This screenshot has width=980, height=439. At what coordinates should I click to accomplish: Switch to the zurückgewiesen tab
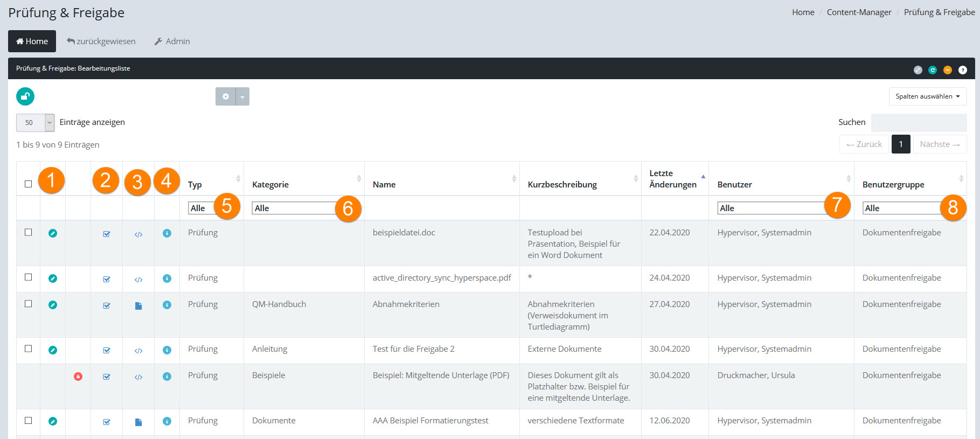101,41
